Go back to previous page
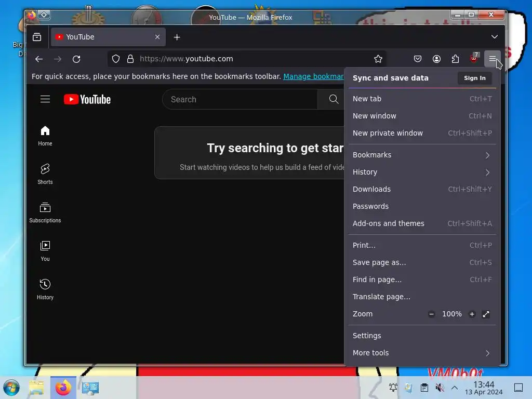The image size is (532, 399). [x=39, y=59]
